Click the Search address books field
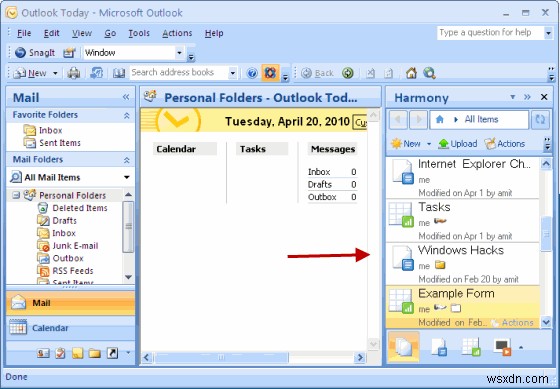560x389 pixels. (x=179, y=73)
